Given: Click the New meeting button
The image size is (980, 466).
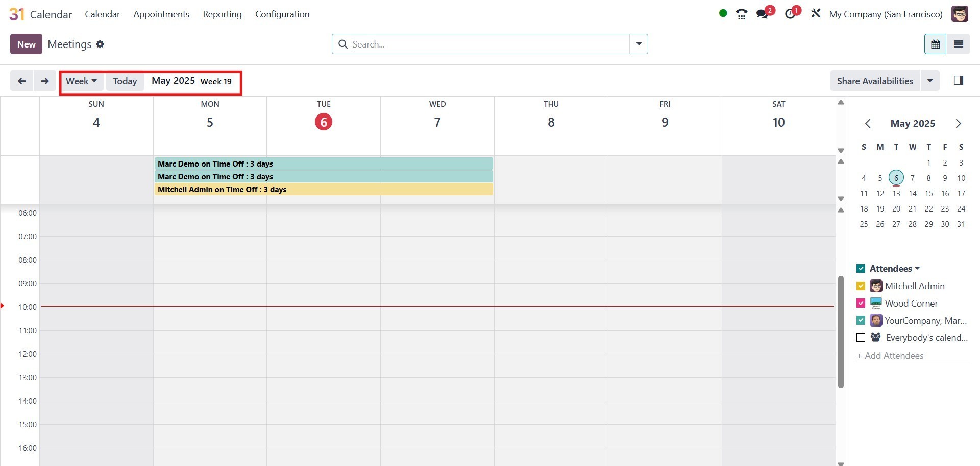Looking at the screenshot, I should pos(26,44).
